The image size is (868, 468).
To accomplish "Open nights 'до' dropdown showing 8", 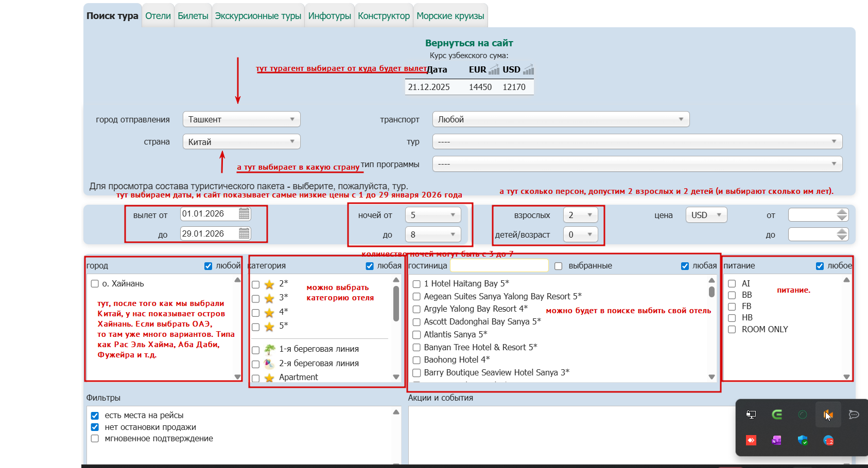I will point(433,235).
